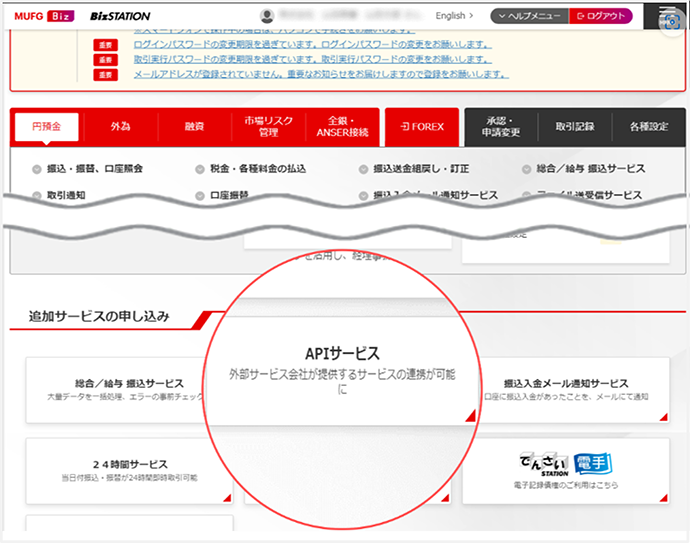
Task: Expand the ヘルプメニュー dropdown
Action: coord(529,16)
